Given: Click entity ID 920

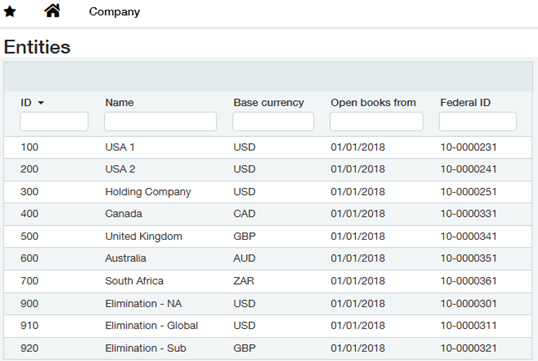Looking at the screenshot, I should coord(29,348).
